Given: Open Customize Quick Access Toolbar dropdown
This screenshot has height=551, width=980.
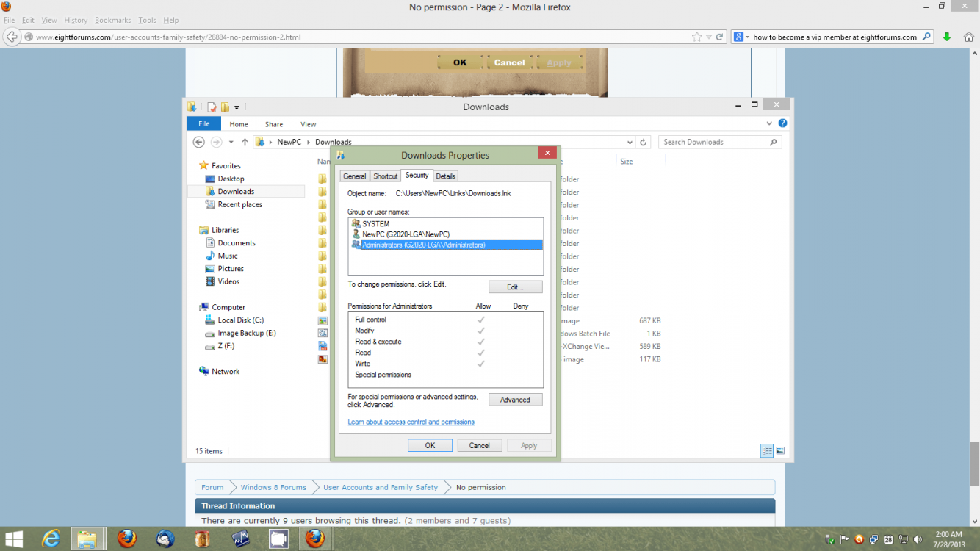Looking at the screenshot, I should 237,107.
